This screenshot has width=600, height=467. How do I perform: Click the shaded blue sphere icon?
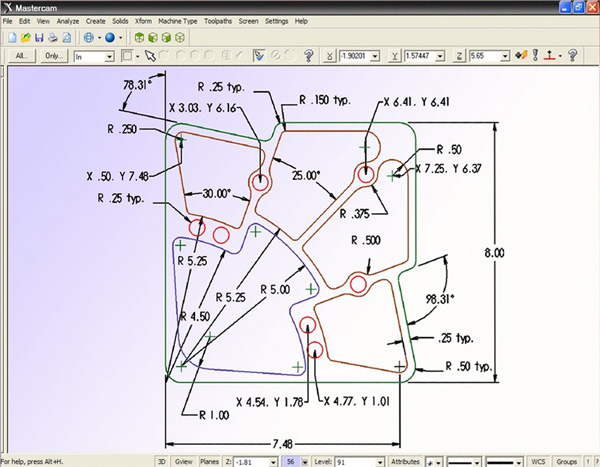point(109,38)
